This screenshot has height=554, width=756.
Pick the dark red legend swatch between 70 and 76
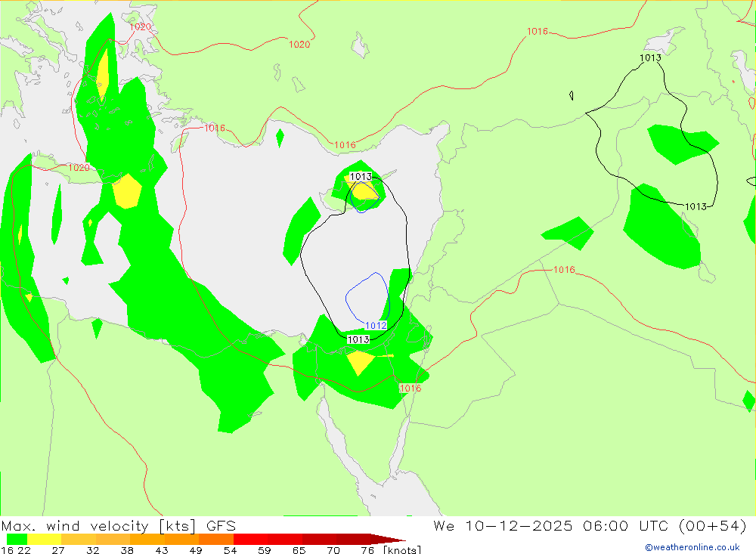353,539
